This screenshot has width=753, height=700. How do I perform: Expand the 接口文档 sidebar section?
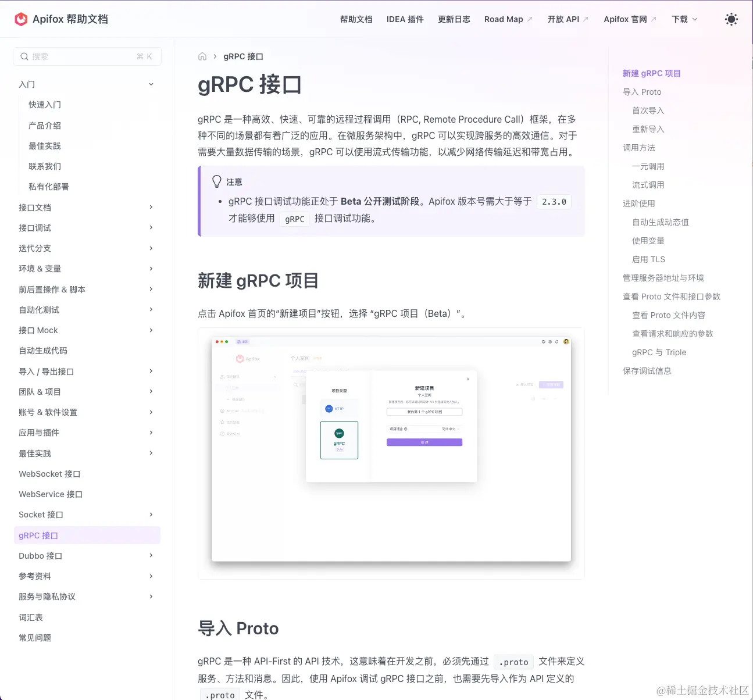87,208
